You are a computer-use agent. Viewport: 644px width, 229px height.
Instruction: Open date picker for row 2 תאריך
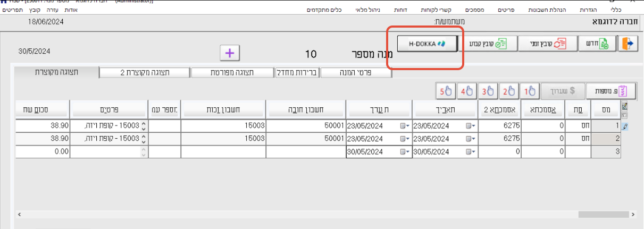pos(471,138)
